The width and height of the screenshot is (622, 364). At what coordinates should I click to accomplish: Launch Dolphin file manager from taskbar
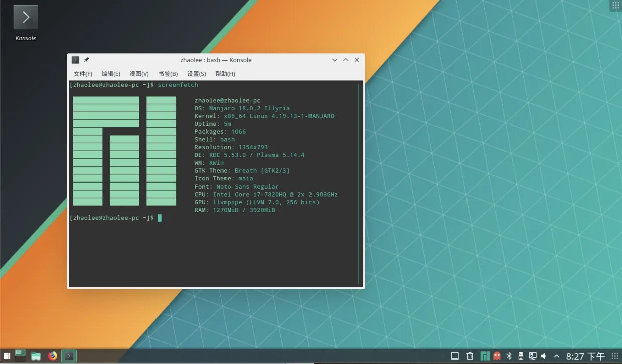coord(35,356)
